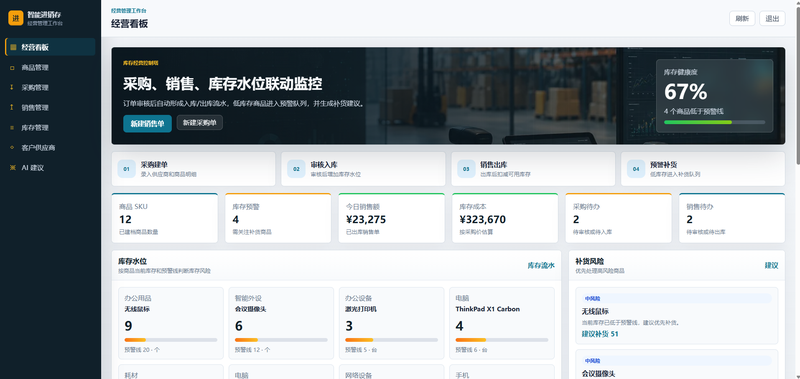Viewport: 800px width, 379px height.
Task: Select 库存管理 menu item
Action: coord(50,128)
